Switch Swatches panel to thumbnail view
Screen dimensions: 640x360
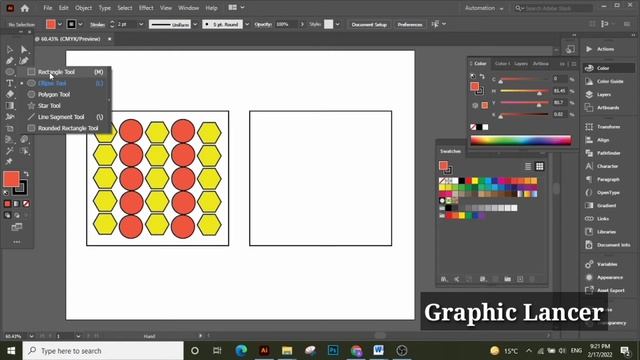point(540,166)
